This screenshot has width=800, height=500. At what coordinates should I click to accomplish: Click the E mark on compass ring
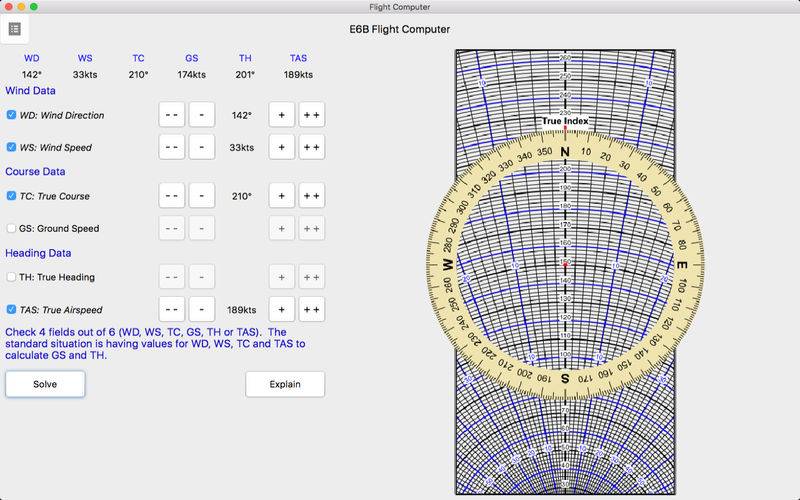[681, 265]
